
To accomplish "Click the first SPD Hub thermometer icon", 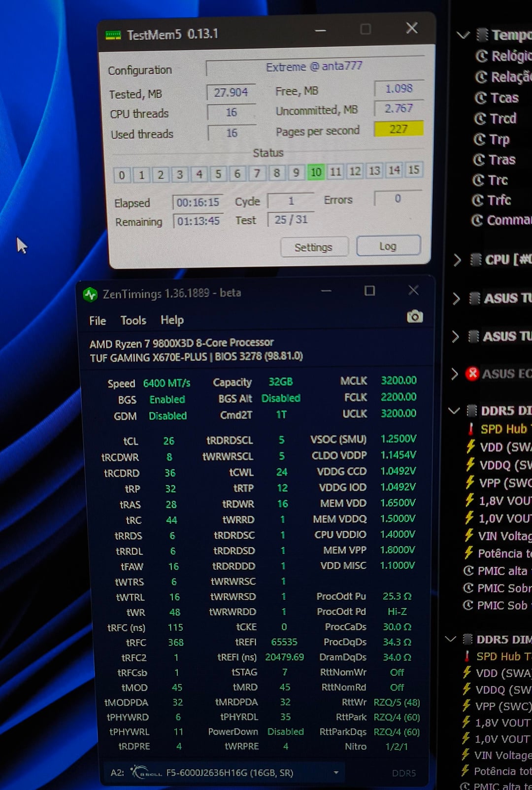I will (471, 429).
